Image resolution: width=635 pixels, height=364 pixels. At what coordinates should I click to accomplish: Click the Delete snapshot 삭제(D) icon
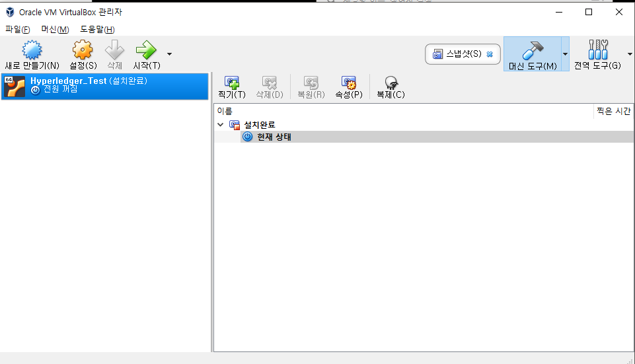(270, 83)
